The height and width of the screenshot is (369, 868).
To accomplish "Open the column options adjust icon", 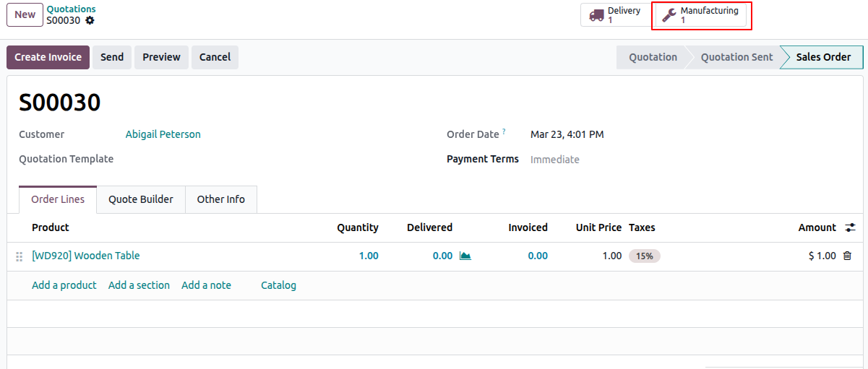I will click(x=850, y=227).
